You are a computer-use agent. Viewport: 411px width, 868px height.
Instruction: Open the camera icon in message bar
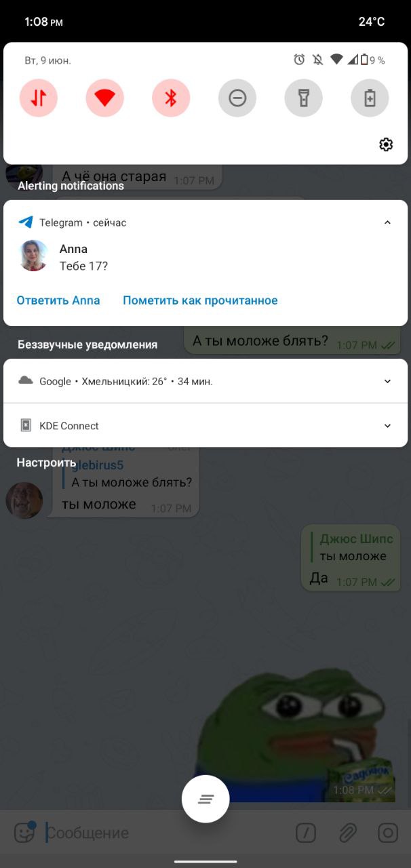point(389,833)
